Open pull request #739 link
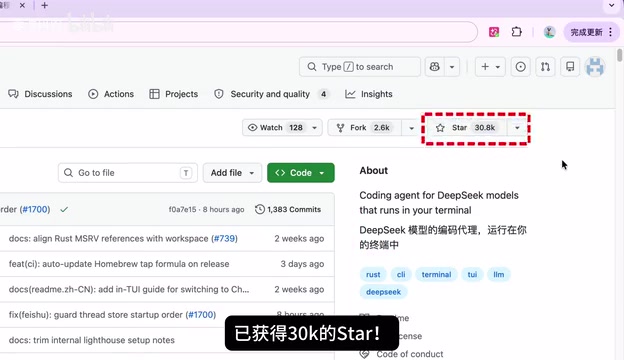The image size is (624, 360). pyautogui.click(x=224, y=239)
